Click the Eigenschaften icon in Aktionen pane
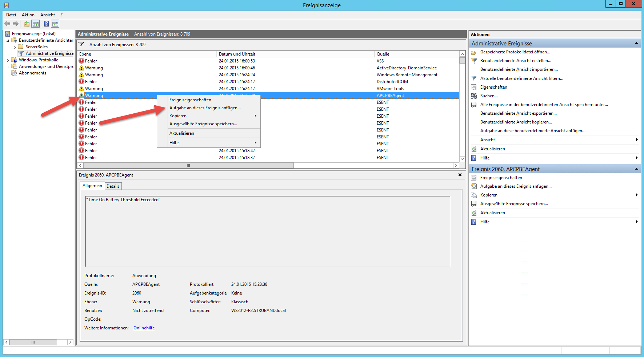The height and width of the screenshot is (357, 644). click(x=474, y=87)
